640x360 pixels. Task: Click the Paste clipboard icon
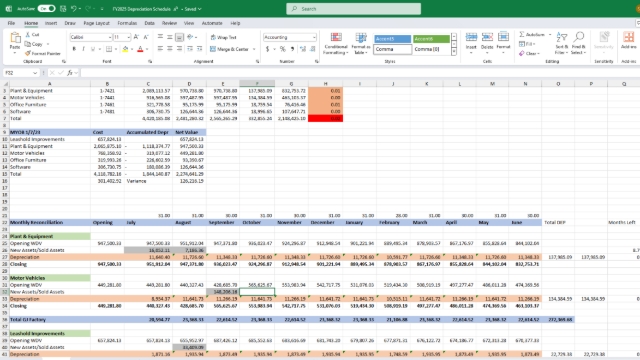click(x=15, y=38)
